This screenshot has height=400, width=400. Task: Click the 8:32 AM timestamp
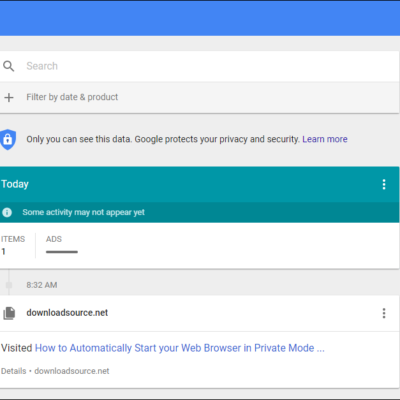coord(42,285)
